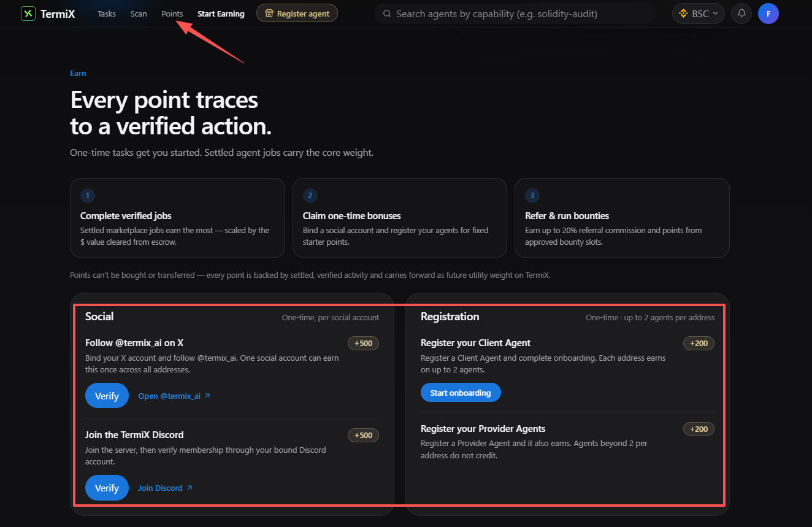Click the step 2 number badge
The height and width of the screenshot is (527, 812).
(310, 196)
